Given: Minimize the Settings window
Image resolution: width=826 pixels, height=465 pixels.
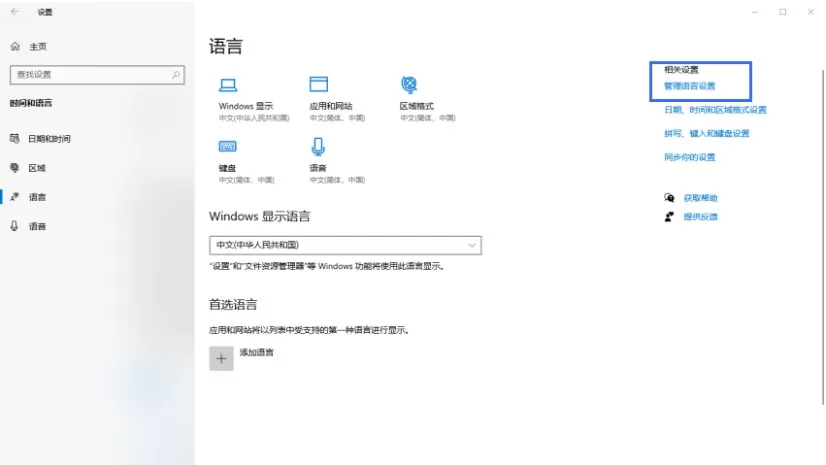Looking at the screenshot, I should pyautogui.click(x=755, y=12).
